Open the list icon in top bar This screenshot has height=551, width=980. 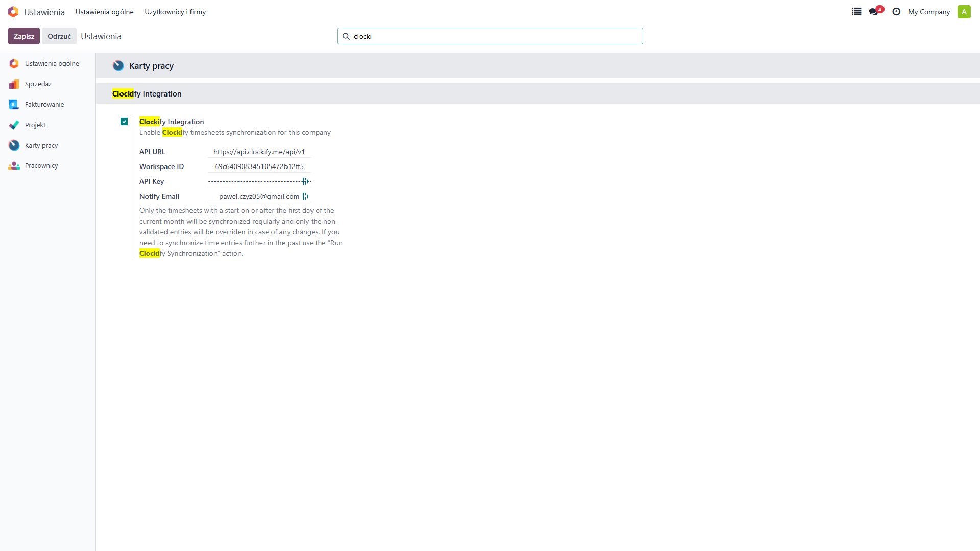(x=856, y=11)
